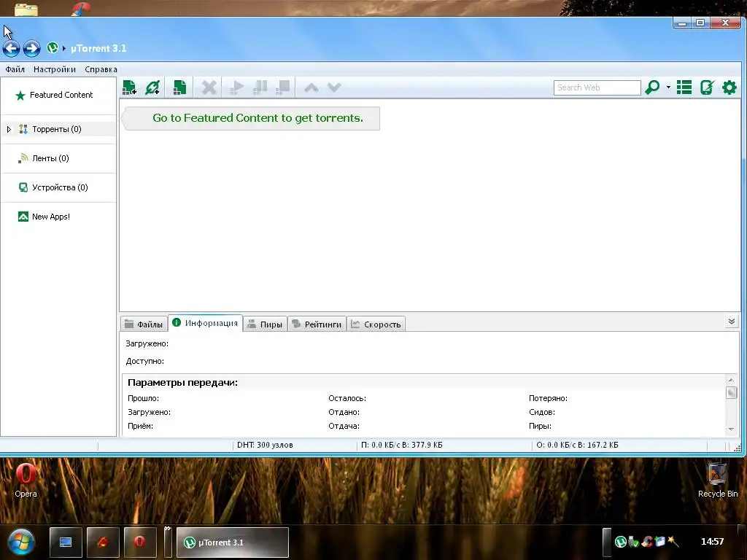
Task: Open Preferences via the gear icon
Action: pyautogui.click(x=729, y=87)
